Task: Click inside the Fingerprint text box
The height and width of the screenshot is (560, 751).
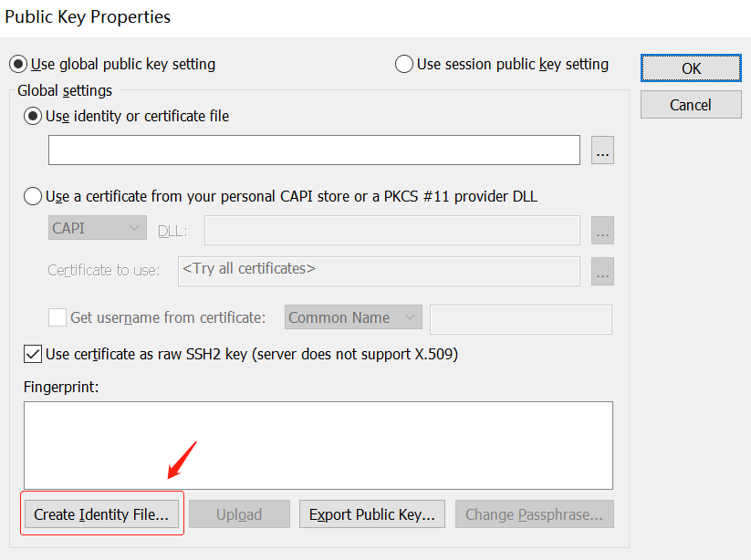Action: click(x=318, y=446)
